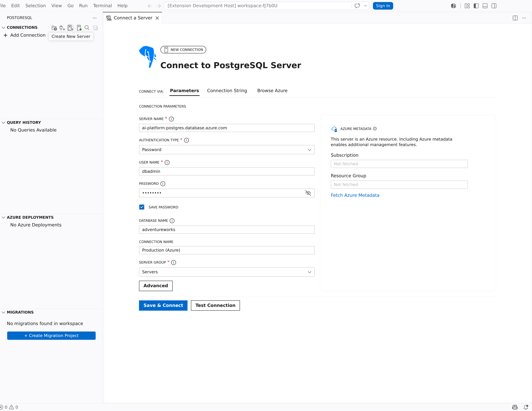Open the Server Group dropdown

click(x=227, y=272)
